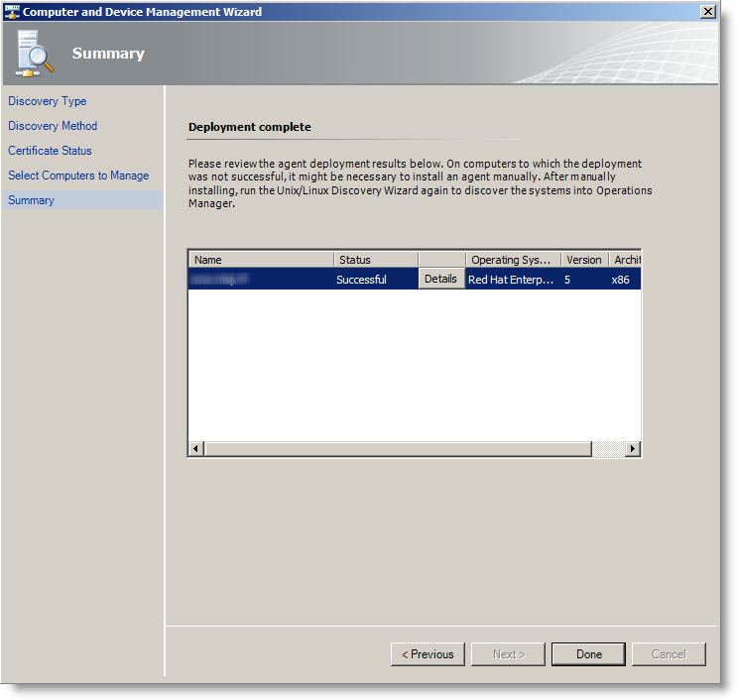Image resolution: width=737 pixels, height=700 pixels.
Task: Sort results by the Name column header
Action: point(261,260)
